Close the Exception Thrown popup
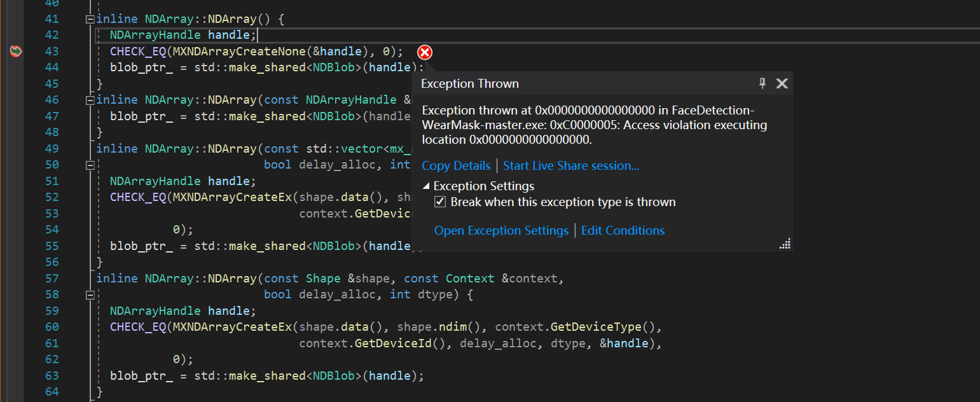 (782, 83)
